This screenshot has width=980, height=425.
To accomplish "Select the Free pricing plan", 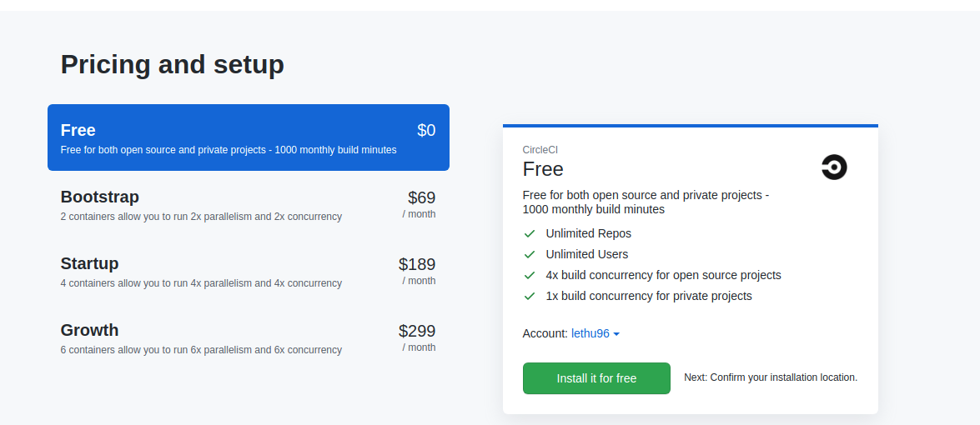I will [248, 137].
